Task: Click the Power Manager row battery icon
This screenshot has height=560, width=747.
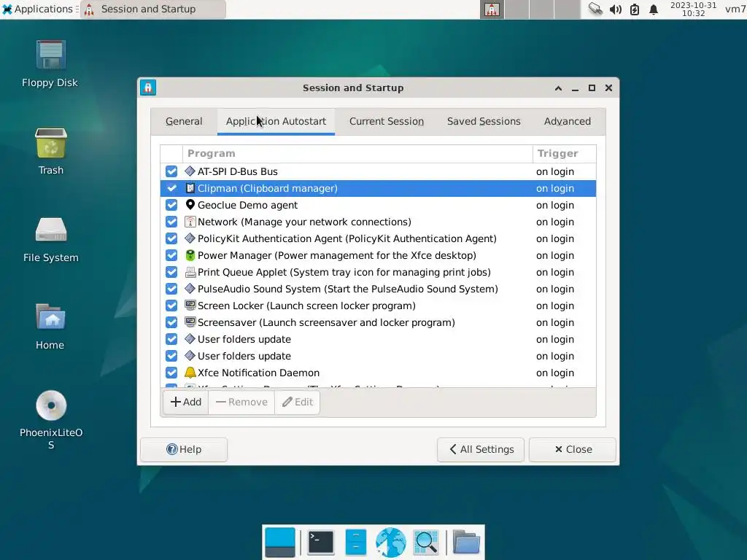Action: click(190, 255)
